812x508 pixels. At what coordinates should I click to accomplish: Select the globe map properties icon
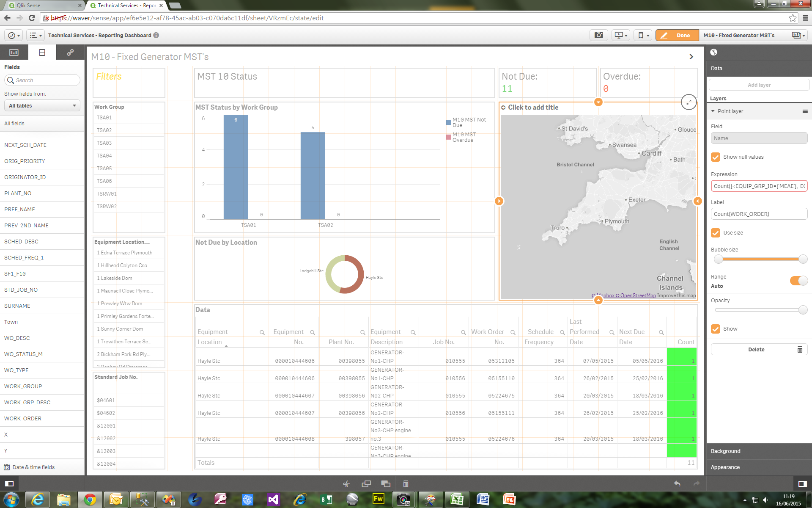(714, 52)
